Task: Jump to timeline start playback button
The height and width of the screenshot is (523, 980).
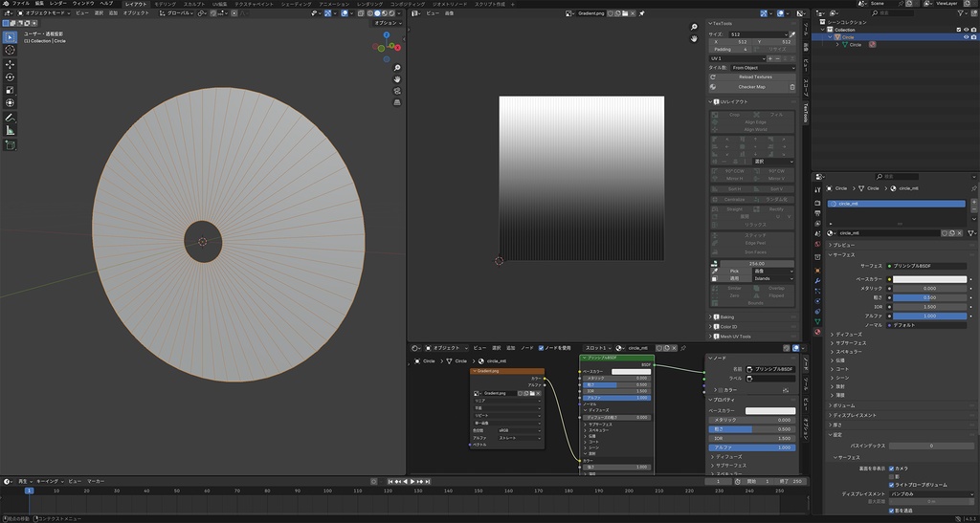Action: [x=391, y=481]
